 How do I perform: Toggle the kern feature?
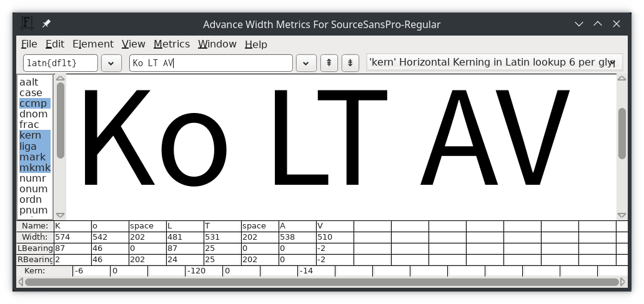click(x=35, y=135)
